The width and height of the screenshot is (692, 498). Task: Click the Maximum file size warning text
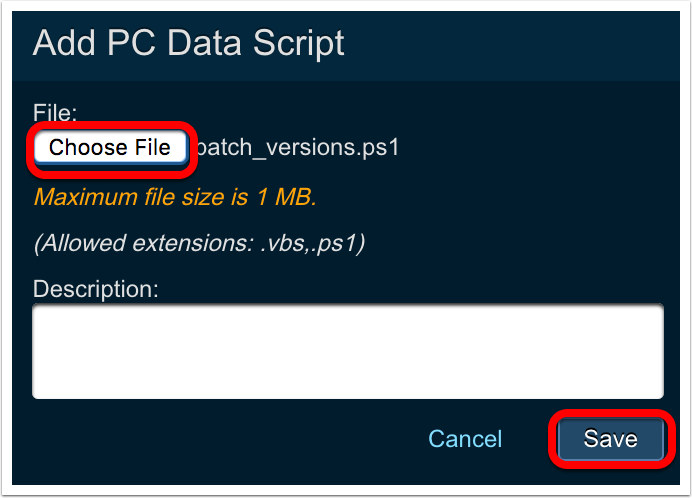click(175, 196)
